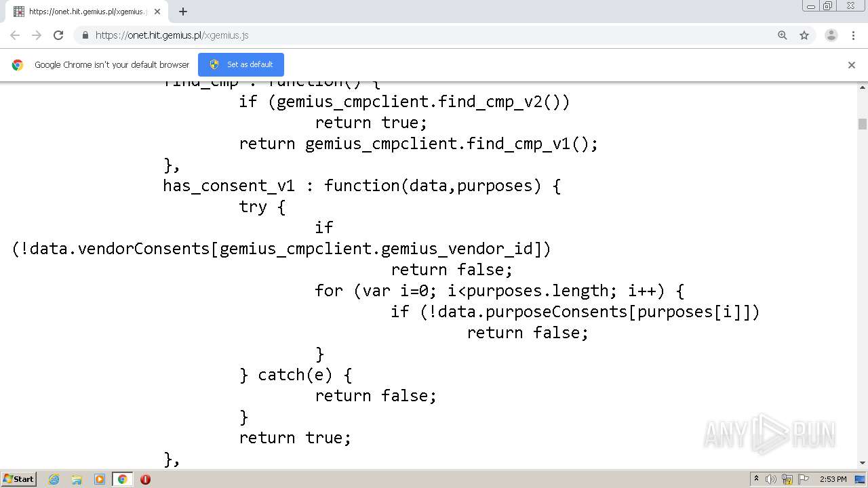This screenshot has height=488, width=868.
Task: Open the network status tray icon
Action: 787,479
